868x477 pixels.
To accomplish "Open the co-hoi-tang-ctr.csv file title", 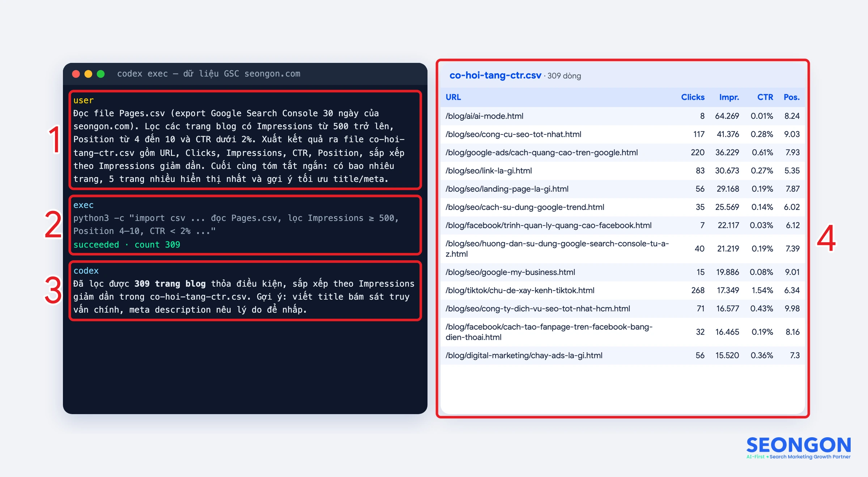I will [x=495, y=75].
